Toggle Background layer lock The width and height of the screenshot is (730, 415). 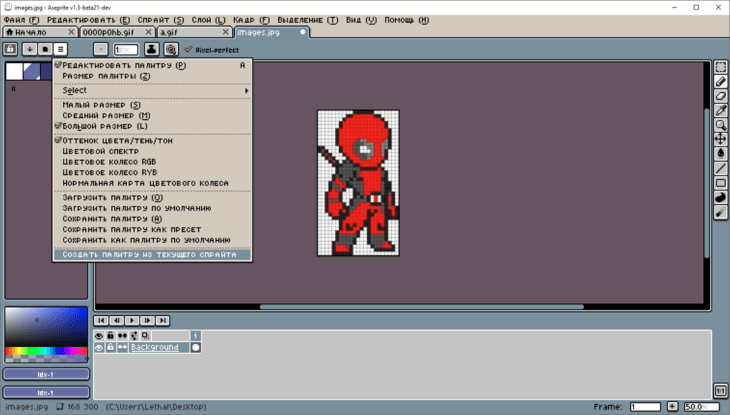pyautogui.click(x=110, y=347)
